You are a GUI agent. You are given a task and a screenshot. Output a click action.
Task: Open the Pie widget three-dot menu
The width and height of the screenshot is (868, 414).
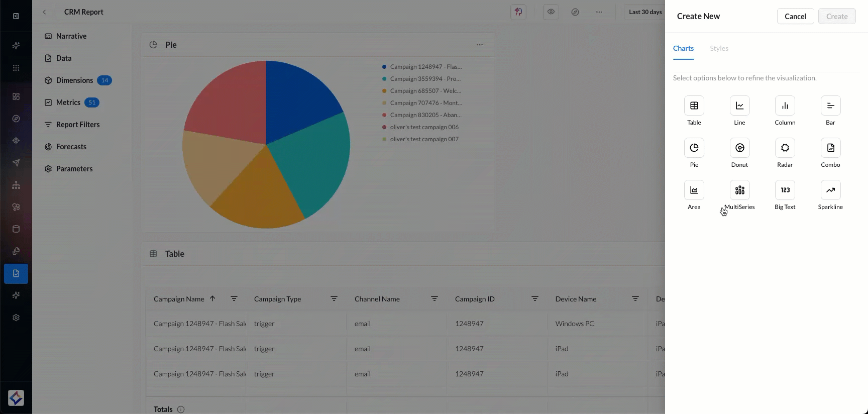[480, 45]
